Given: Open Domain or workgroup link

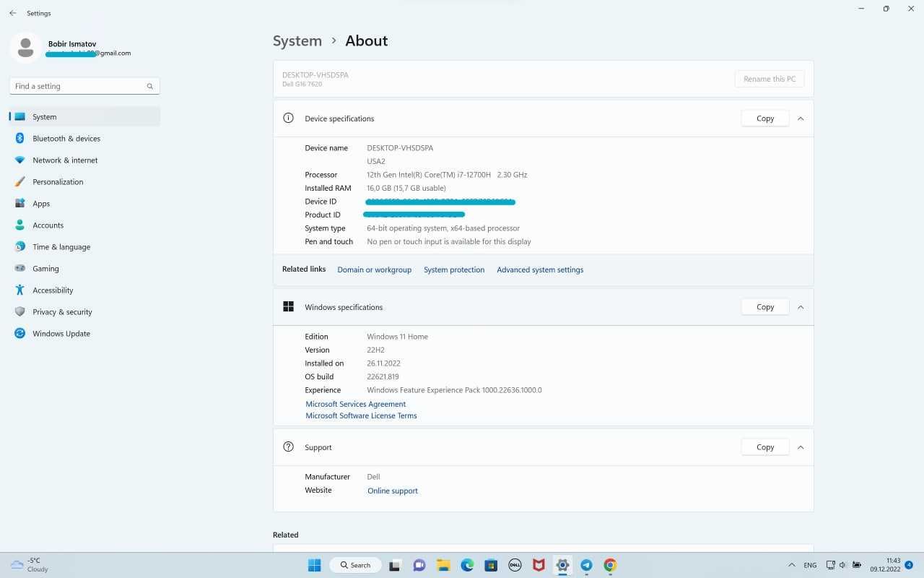Looking at the screenshot, I should click(374, 269).
